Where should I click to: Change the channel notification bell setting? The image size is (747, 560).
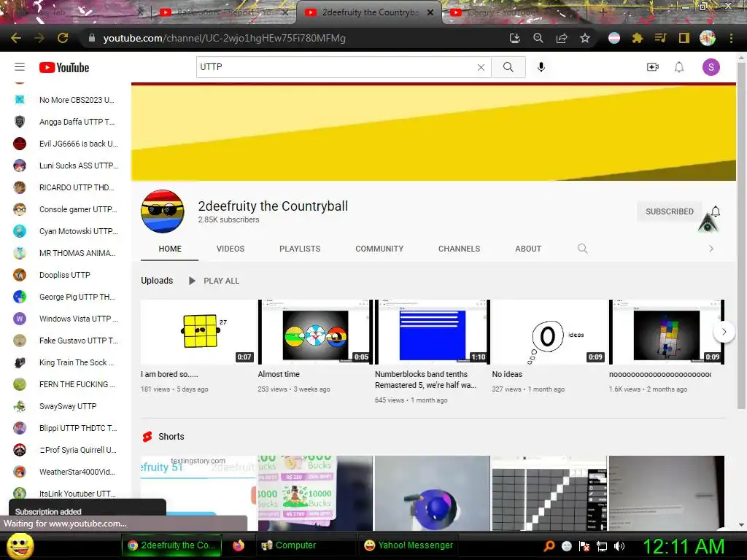[715, 211]
